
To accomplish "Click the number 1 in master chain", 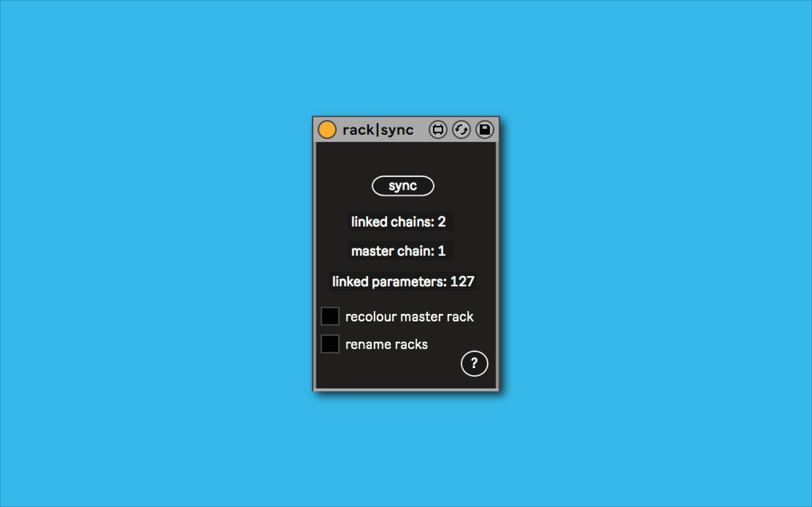I will click(x=442, y=251).
